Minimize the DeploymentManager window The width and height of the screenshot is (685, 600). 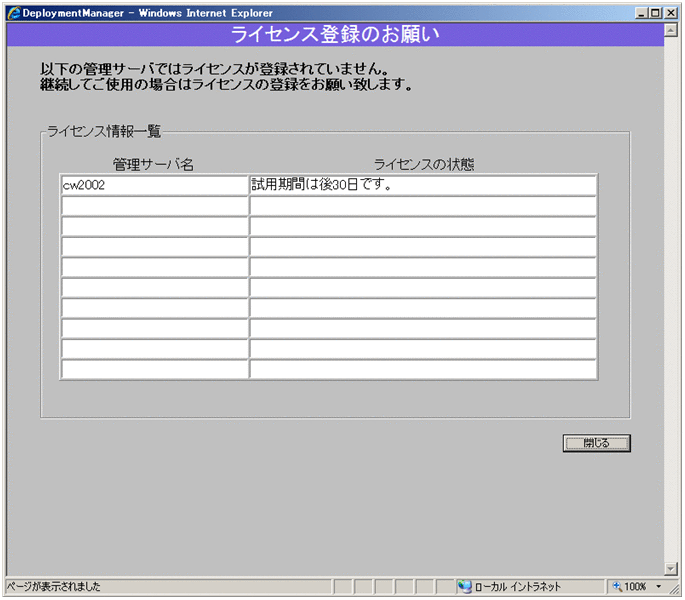tap(641, 13)
